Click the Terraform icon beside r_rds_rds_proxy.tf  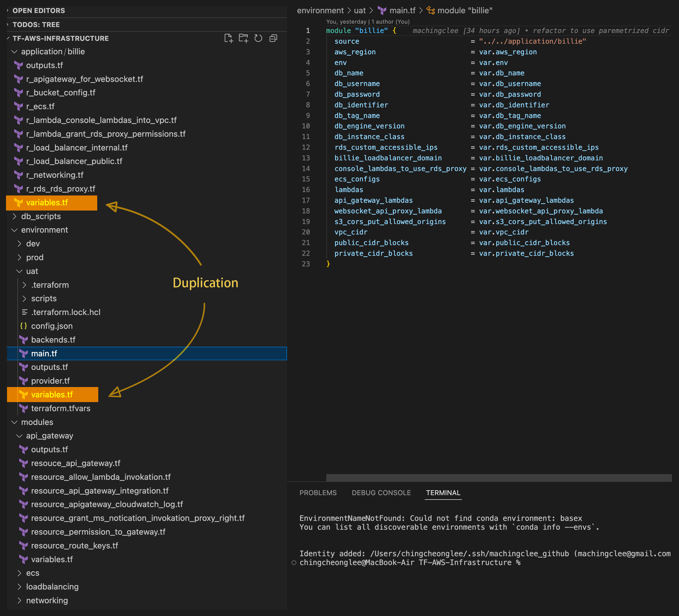click(18, 189)
